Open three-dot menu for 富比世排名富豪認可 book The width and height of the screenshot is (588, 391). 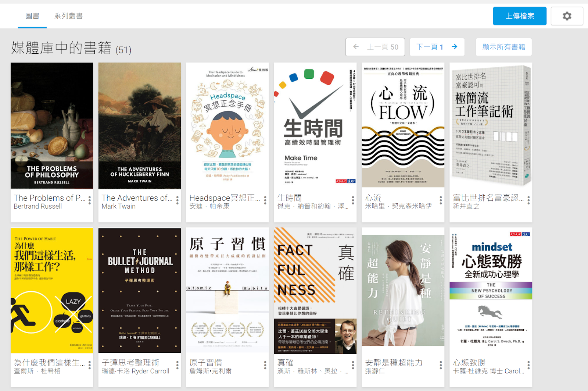coord(528,200)
